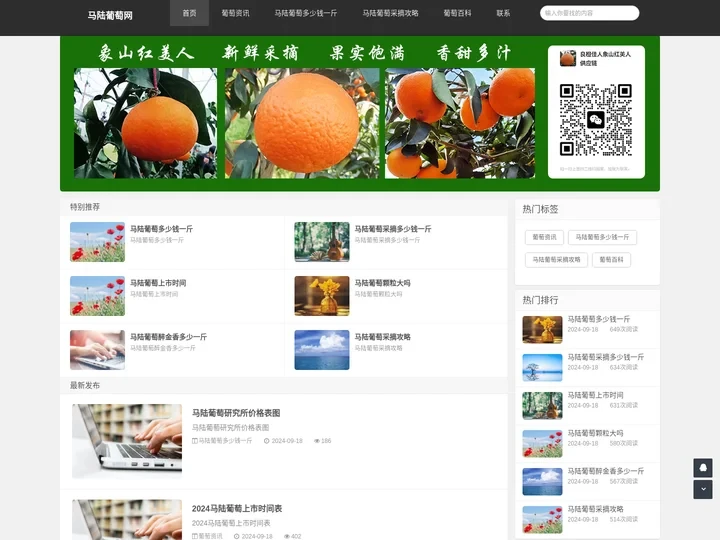Open ranked article 马陆葡萄醉金香多少一斤
The image size is (720, 540).
click(x=606, y=471)
